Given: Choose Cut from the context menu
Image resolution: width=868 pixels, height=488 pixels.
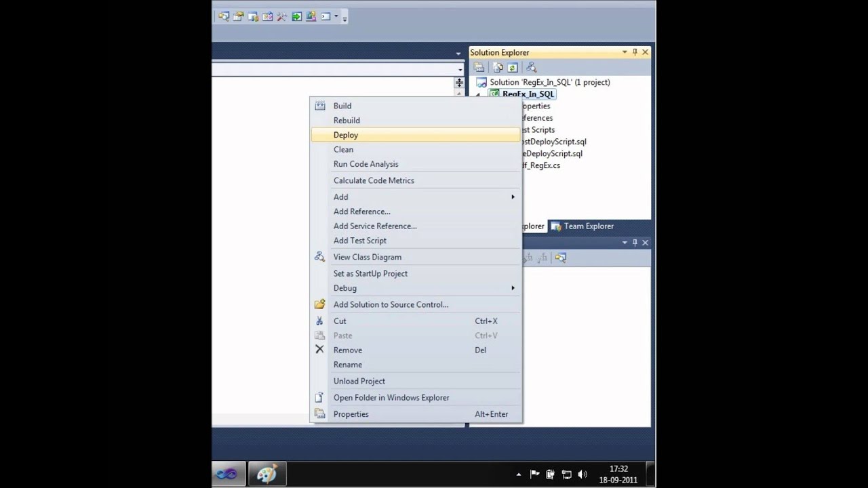Looking at the screenshot, I should pyautogui.click(x=415, y=321).
